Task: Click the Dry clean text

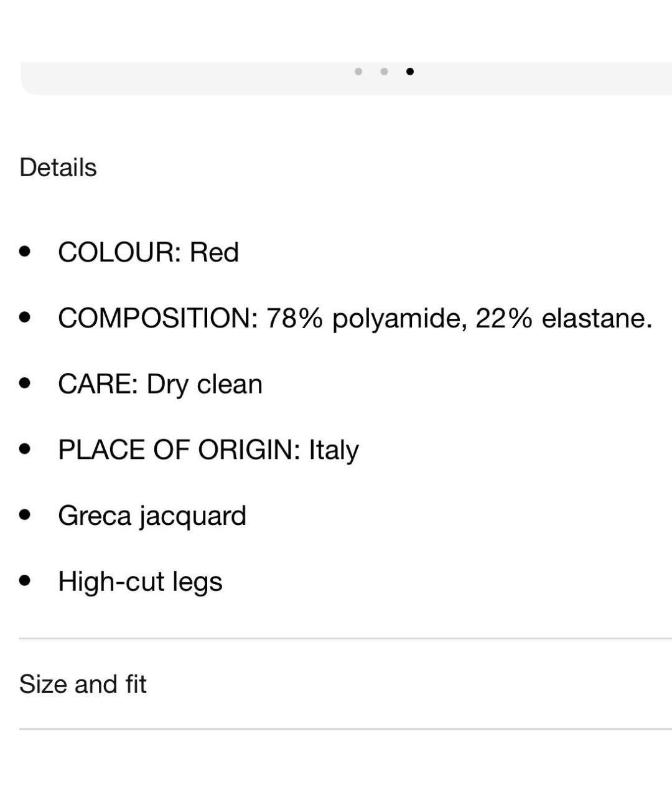Action: [x=205, y=384]
